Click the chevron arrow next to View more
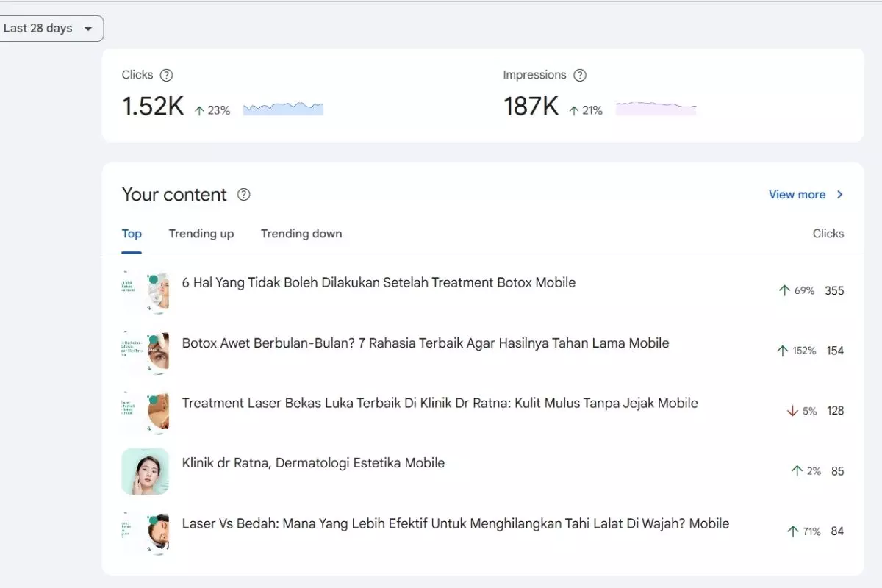This screenshot has height=588, width=882. [839, 195]
